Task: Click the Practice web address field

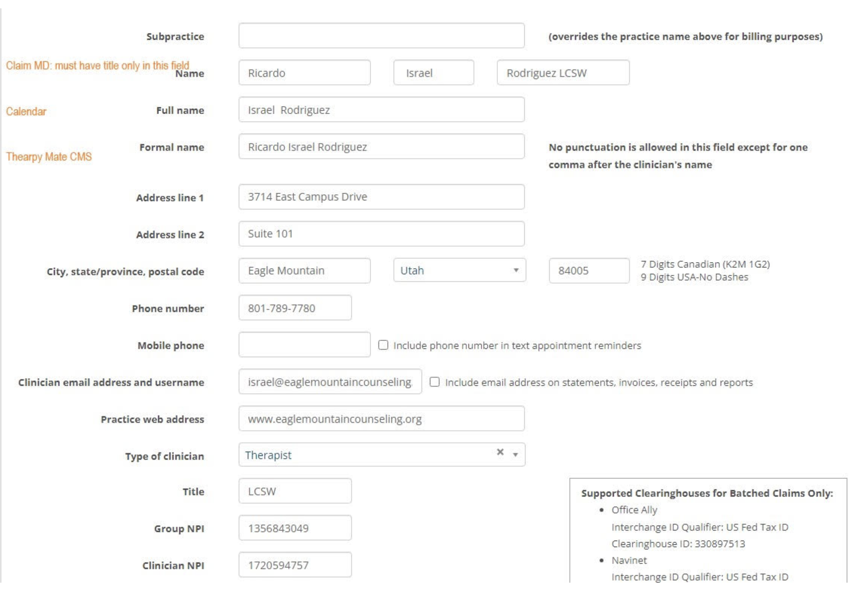Action: 381,418
